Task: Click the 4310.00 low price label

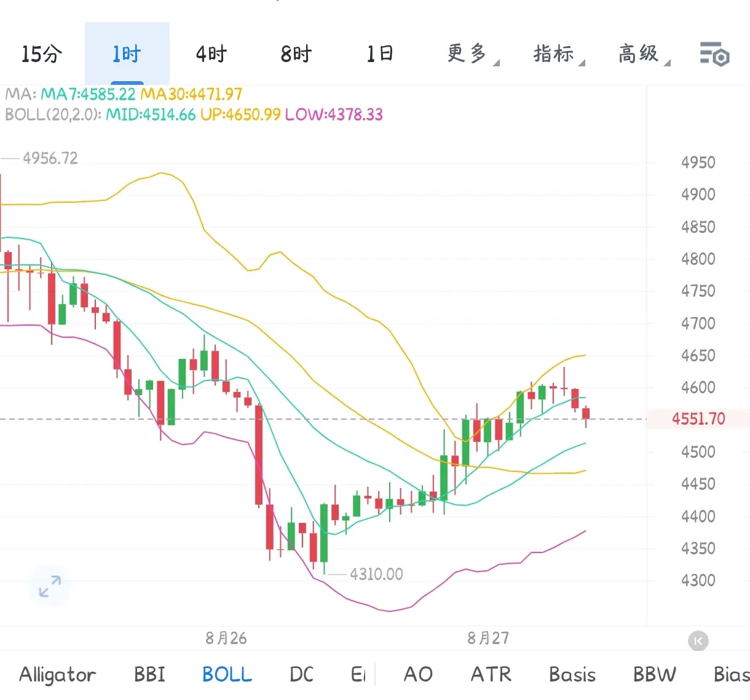Action: tap(376, 574)
